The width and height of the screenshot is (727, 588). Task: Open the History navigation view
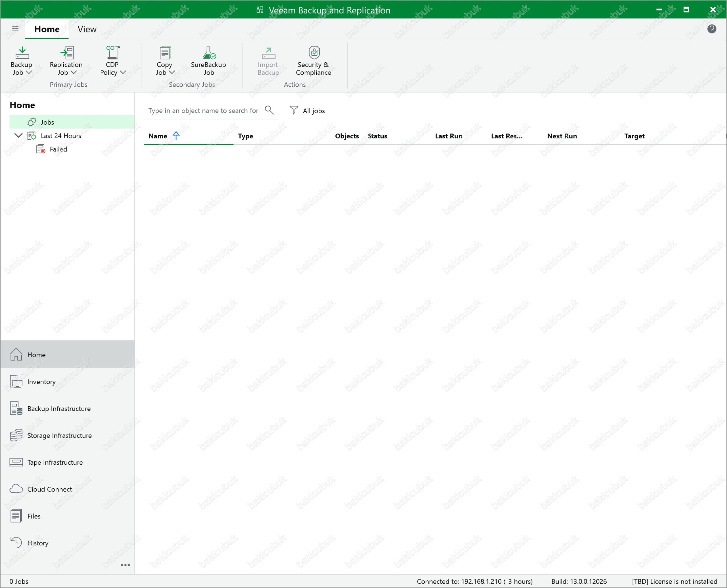(67, 543)
